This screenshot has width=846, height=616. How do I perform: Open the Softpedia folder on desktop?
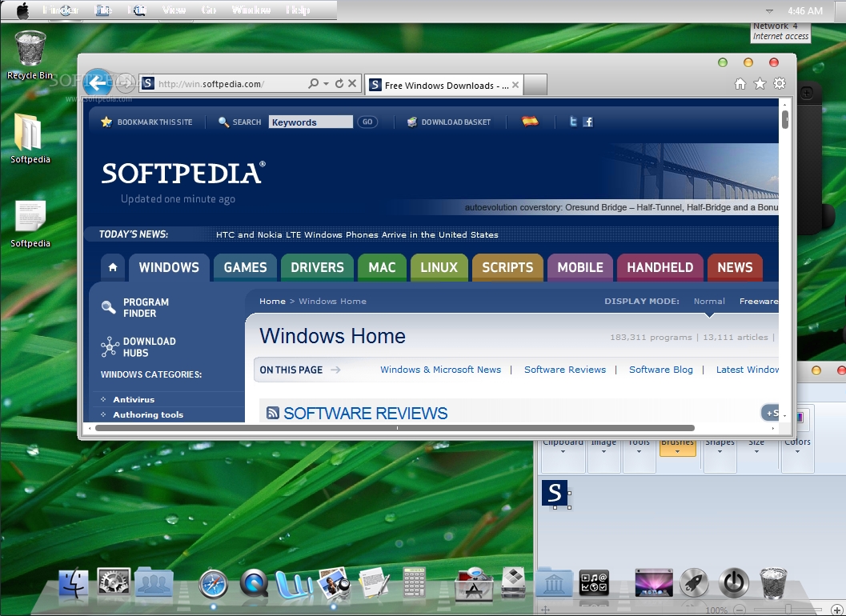(x=30, y=138)
